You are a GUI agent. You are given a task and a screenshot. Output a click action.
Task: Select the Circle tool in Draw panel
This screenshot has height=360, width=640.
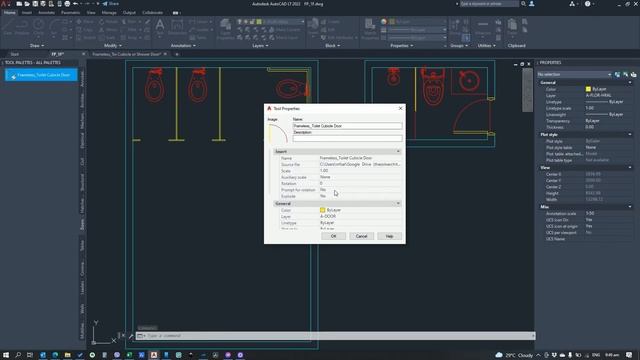pos(38,27)
